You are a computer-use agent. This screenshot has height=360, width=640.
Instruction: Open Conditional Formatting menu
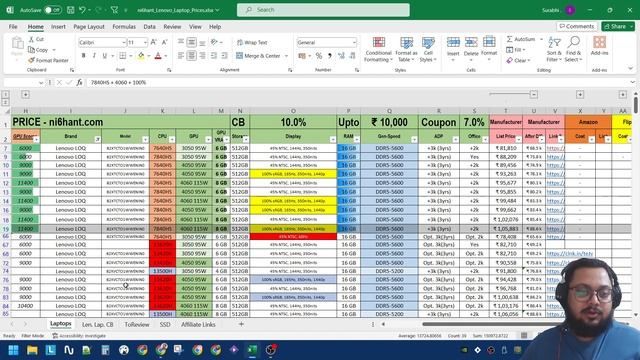point(378,49)
